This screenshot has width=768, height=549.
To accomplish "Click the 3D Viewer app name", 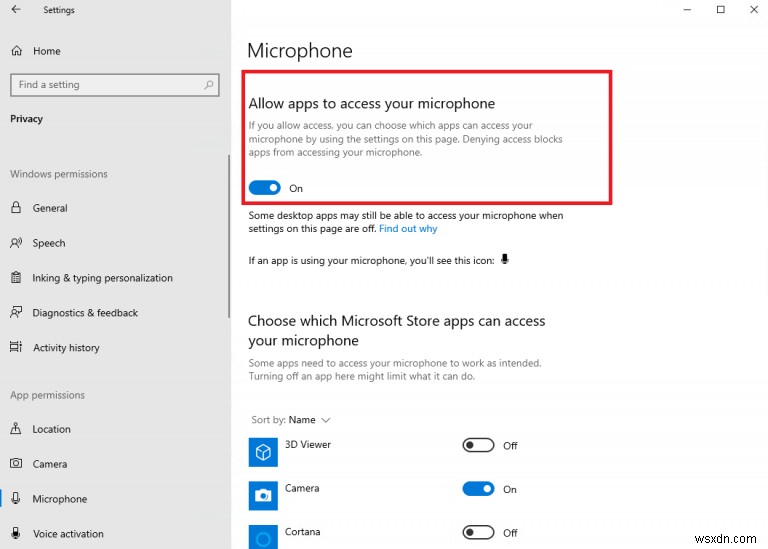I will pyautogui.click(x=308, y=444).
